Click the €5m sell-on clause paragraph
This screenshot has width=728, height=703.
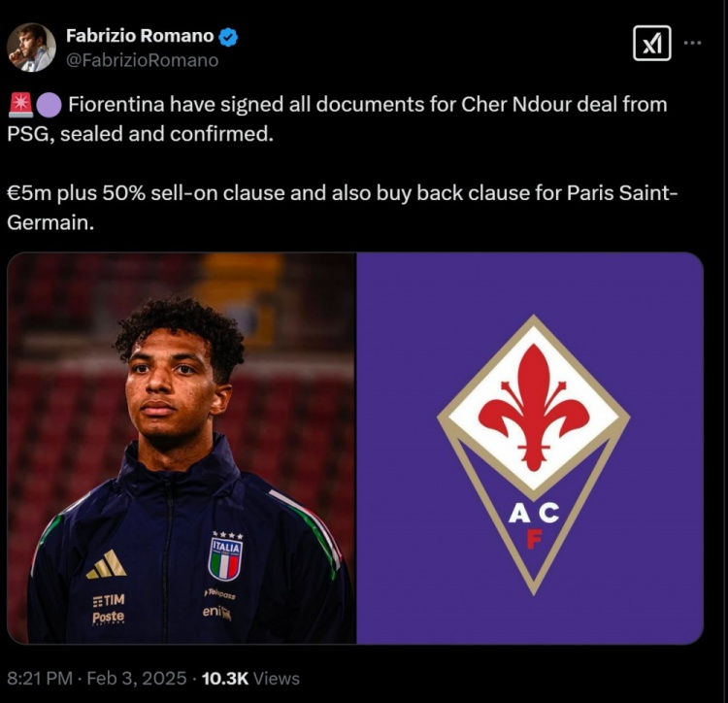[x=340, y=206]
